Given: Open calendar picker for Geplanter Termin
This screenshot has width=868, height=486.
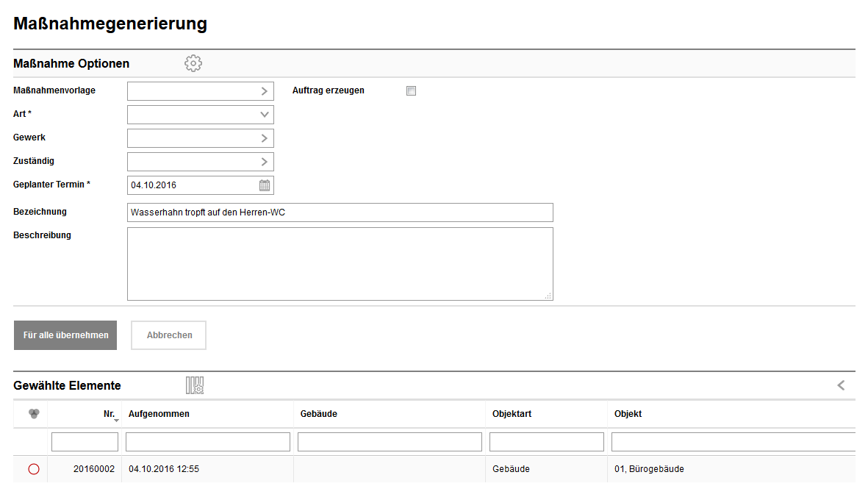Looking at the screenshot, I should pyautogui.click(x=265, y=185).
